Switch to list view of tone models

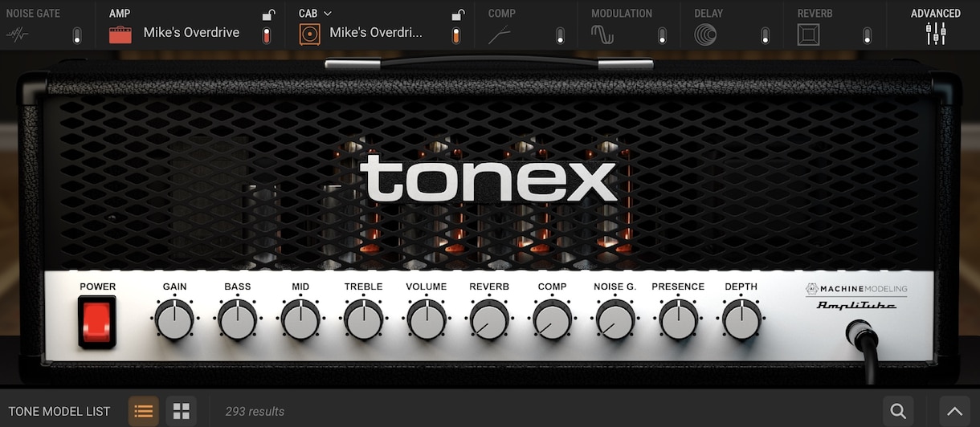(x=143, y=412)
